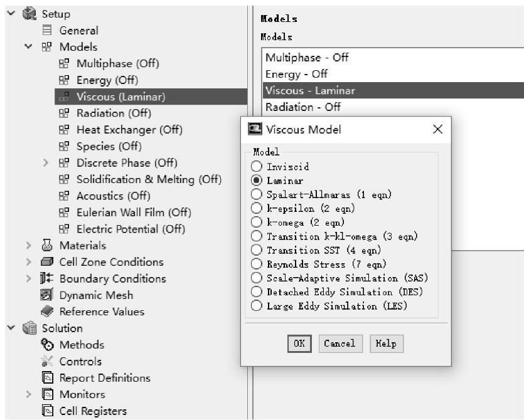Select Radiation - Off in Models list

click(302, 107)
